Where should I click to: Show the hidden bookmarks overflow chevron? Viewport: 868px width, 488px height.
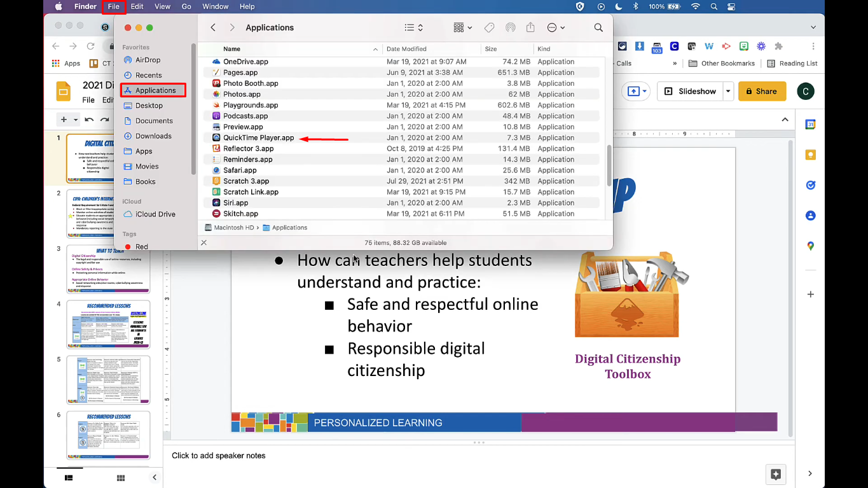[x=675, y=64]
